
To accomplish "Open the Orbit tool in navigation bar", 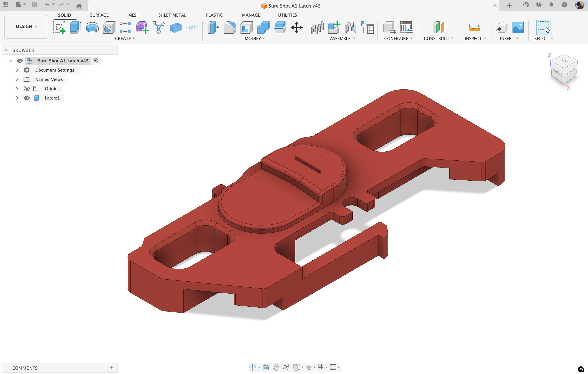I will pos(252,367).
